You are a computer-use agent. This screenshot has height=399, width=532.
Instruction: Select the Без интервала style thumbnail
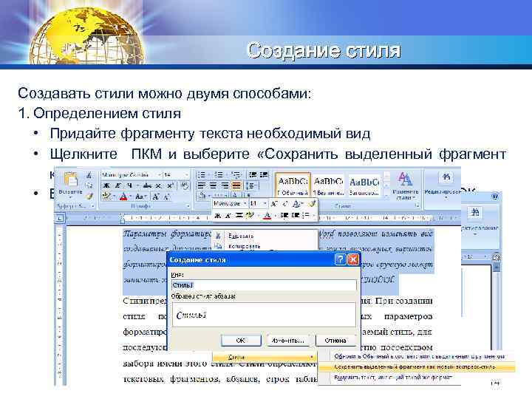coord(328,185)
